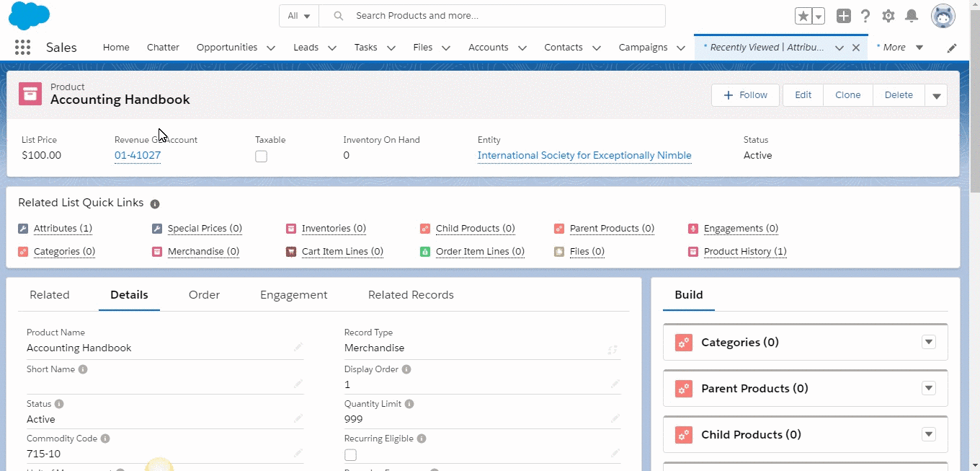This screenshot has width=980, height=471.
Task: Open the 01-41027 revenue GL account link
Action: [x=138, y=156]
